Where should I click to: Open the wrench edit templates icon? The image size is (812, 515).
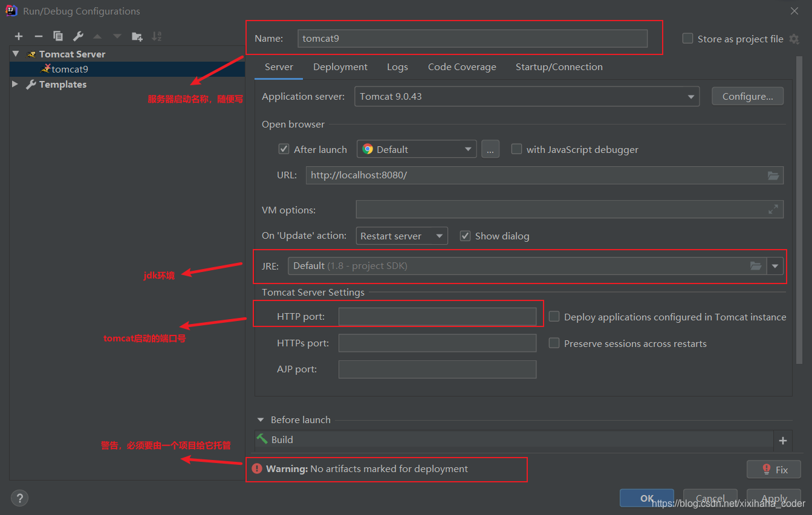[78, 36]
